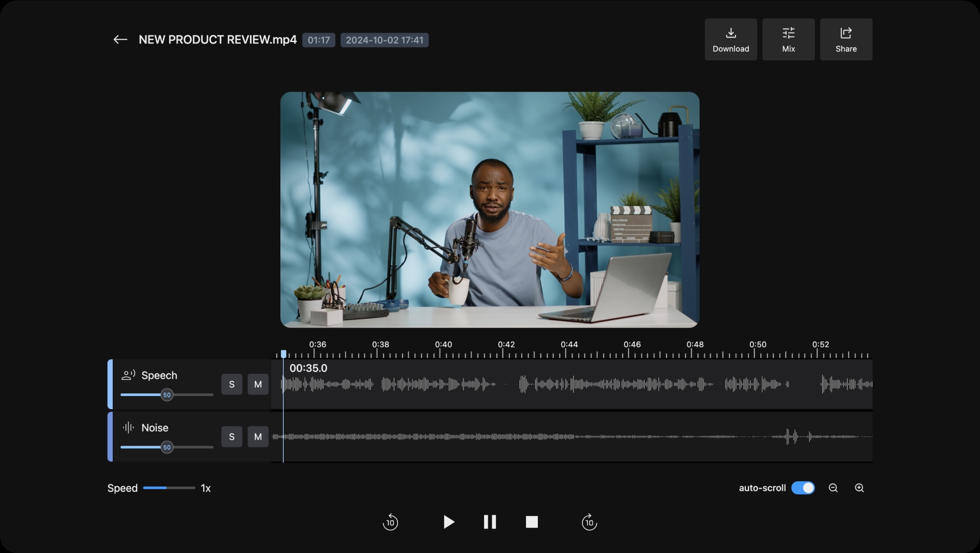Mute the Speech track
This screenshot has width=980, height=553.
pyautogui.click(x=258, y=385)
